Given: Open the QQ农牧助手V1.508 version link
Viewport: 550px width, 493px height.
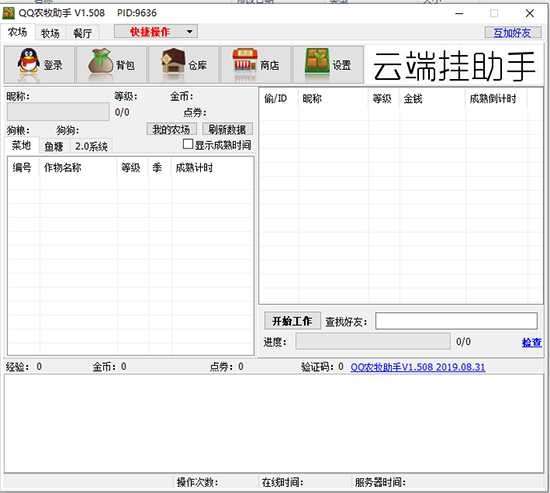Looking at the screenshot, I should (x=418, y=367).
